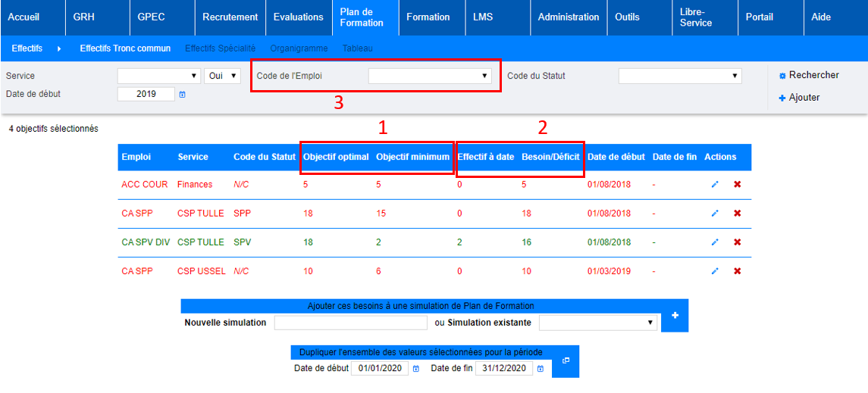Open the Oui dropdown selector
The height and width of the screenshot is (393, 868).
coord(222,76)
